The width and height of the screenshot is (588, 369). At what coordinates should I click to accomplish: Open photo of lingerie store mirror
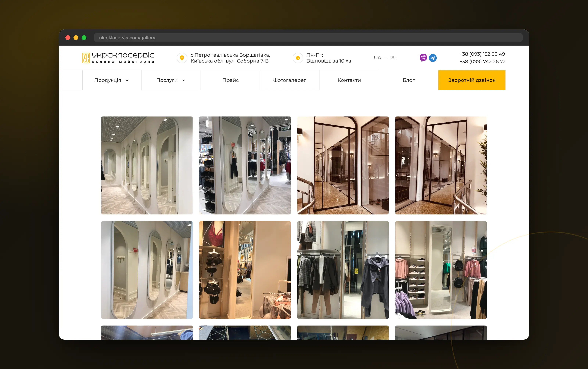[245, 270]
